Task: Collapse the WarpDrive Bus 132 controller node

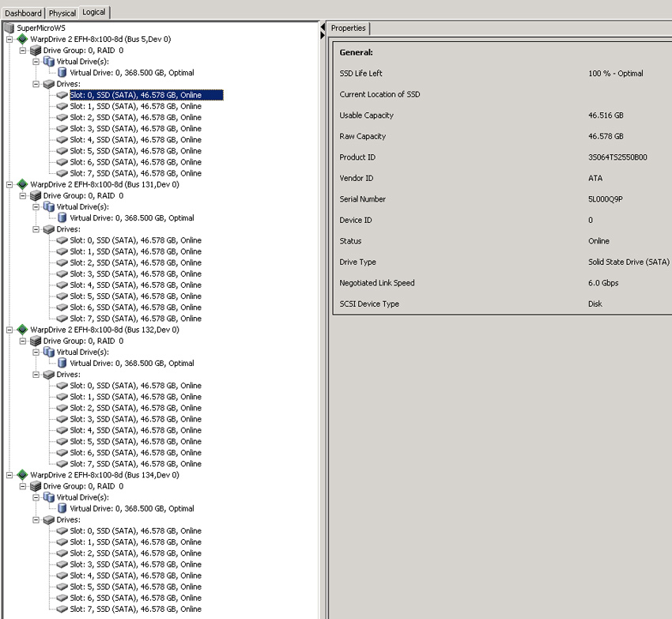Action: pos(9,330)
